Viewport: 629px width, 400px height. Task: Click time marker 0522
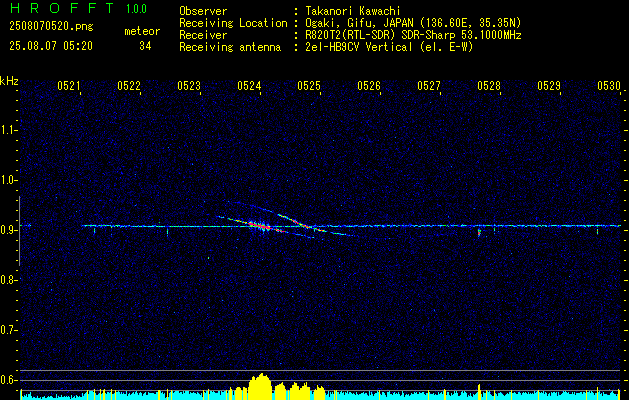pos(129,85)
